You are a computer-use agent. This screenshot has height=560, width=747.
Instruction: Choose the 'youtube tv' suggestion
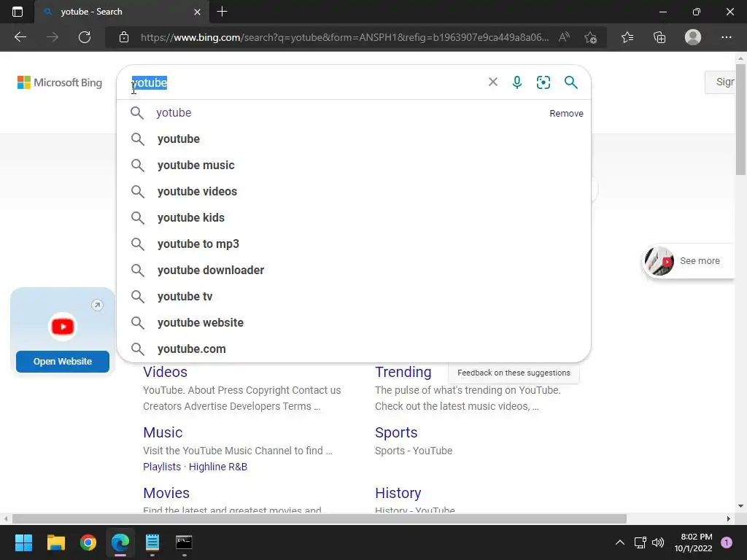tap(354, 296)
